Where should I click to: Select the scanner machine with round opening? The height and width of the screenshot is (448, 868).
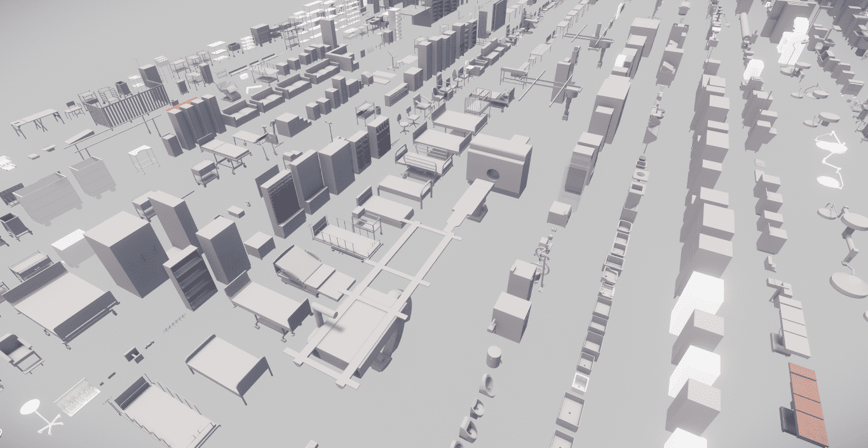(x=499, y=165)
